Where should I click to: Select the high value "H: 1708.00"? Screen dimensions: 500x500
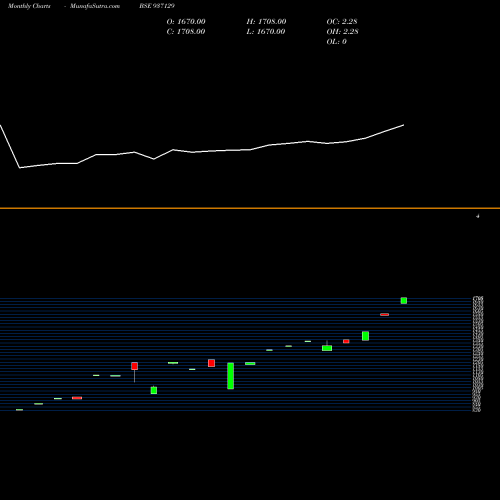(266, 22)
